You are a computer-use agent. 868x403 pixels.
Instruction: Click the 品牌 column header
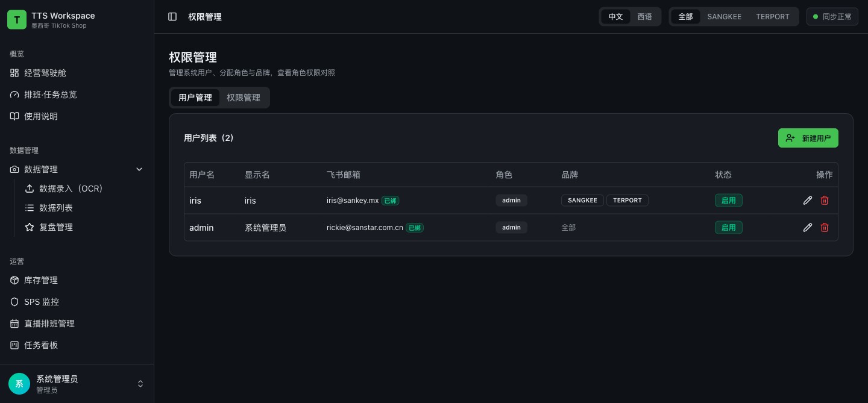(x=570, y=175)
